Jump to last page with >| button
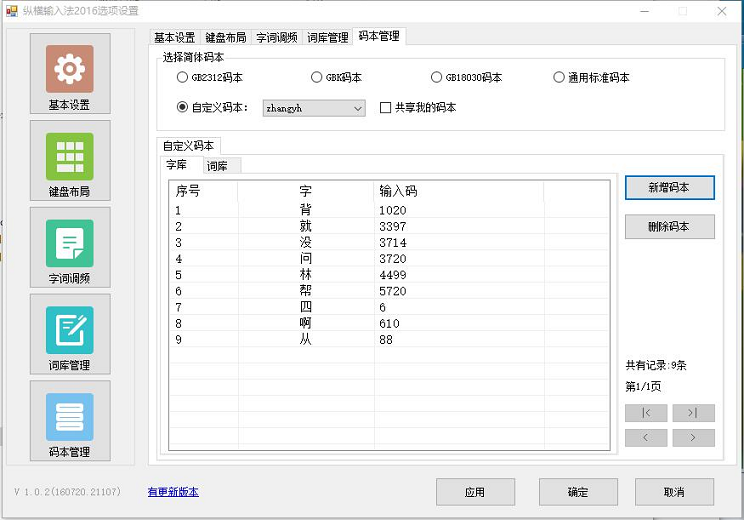 [x=693, y=413]
